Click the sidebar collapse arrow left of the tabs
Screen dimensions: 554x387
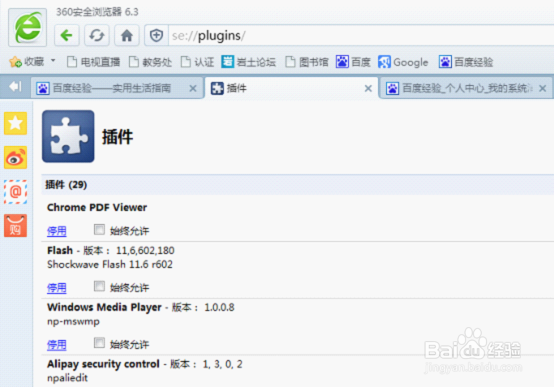[15, 86]
